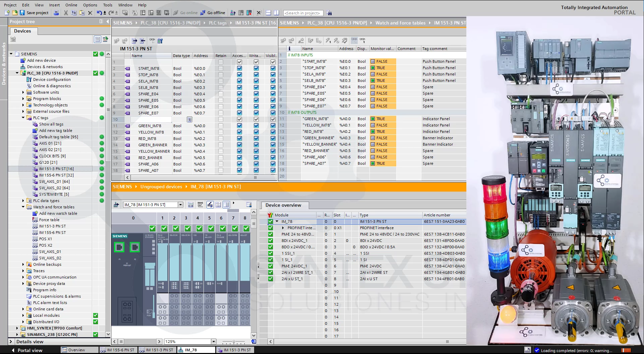This screenshot has height=354, width=644.
Task: Click the New project icon in main toolbar
Action: [x=7, y=13]
